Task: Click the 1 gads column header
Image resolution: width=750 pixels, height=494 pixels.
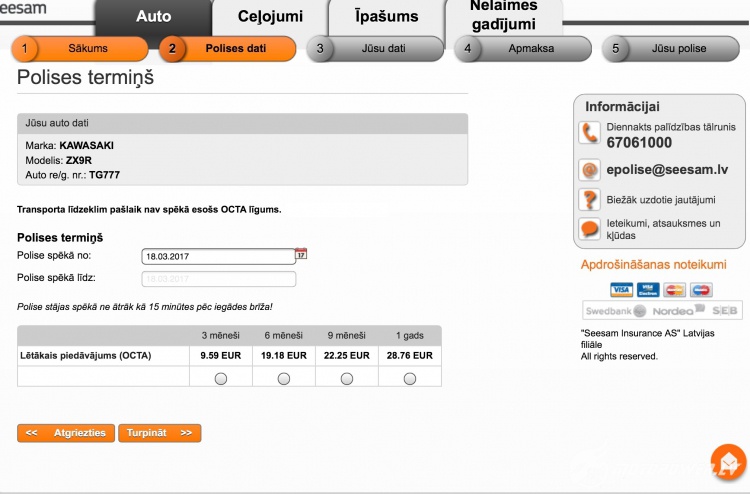Action: (x=409, y=336)
